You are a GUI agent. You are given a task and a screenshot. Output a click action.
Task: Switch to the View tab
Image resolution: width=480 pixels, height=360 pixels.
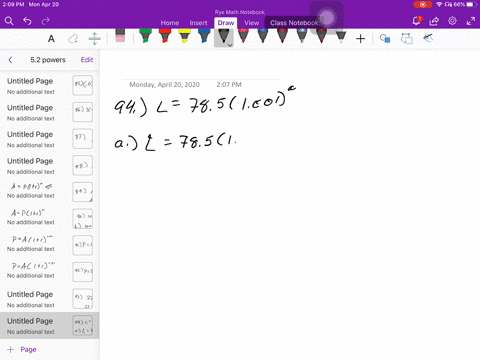(251, 23)
